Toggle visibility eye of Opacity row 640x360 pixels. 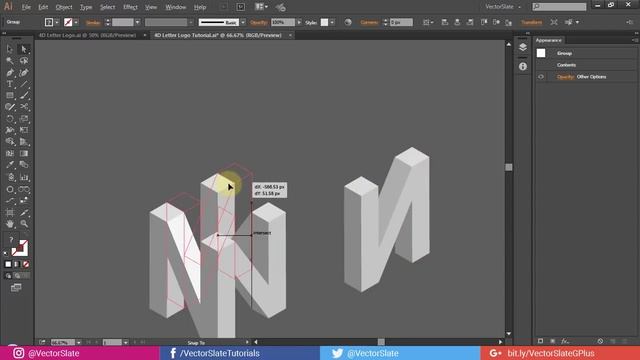(x=541, y=77)
